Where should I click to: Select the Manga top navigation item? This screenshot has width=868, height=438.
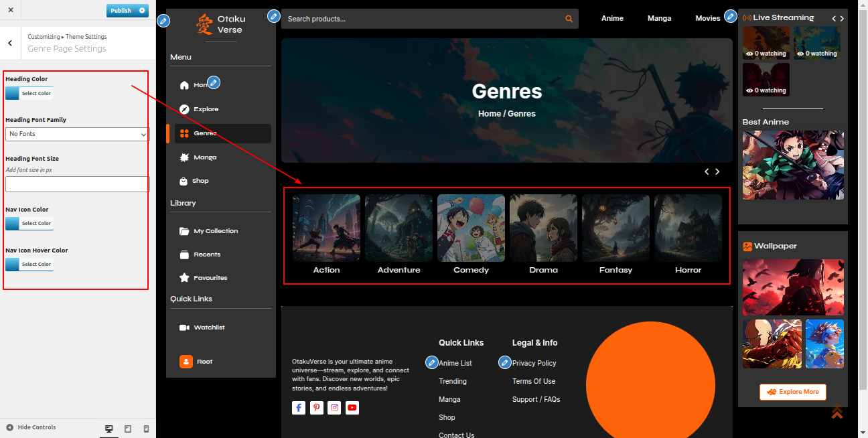(659, 19)
